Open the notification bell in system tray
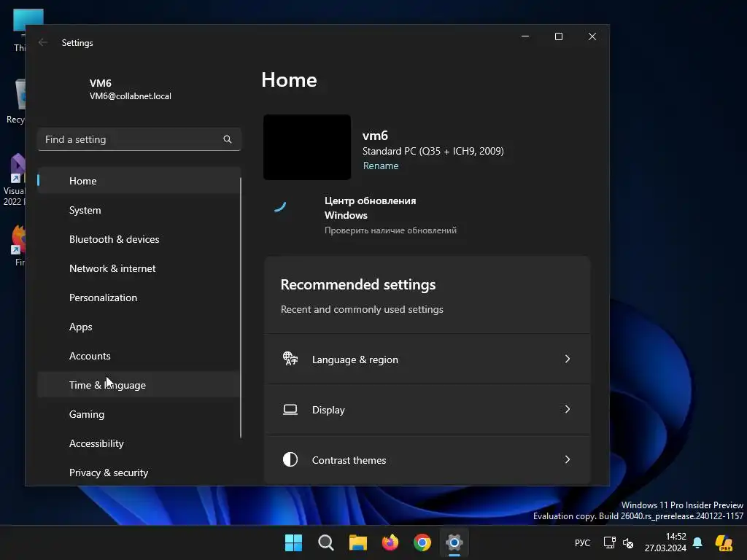The height and width of the screenshot is (560, 747). 697,542
